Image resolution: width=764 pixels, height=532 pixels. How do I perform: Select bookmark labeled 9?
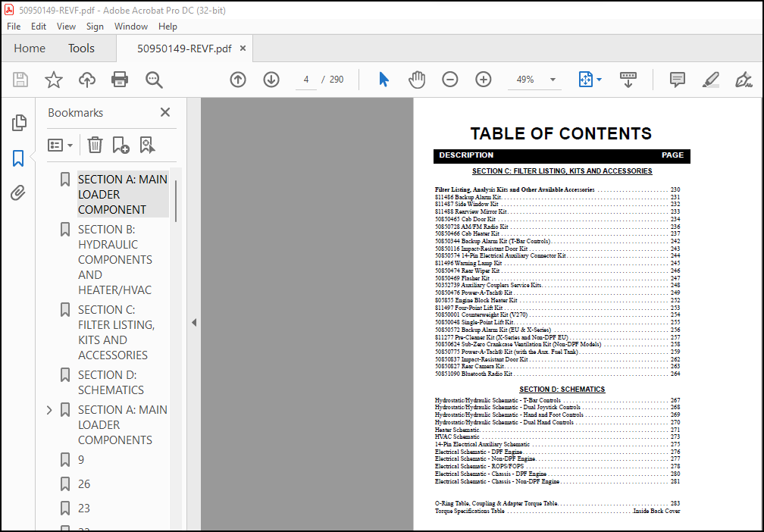(x=81, y=460)
